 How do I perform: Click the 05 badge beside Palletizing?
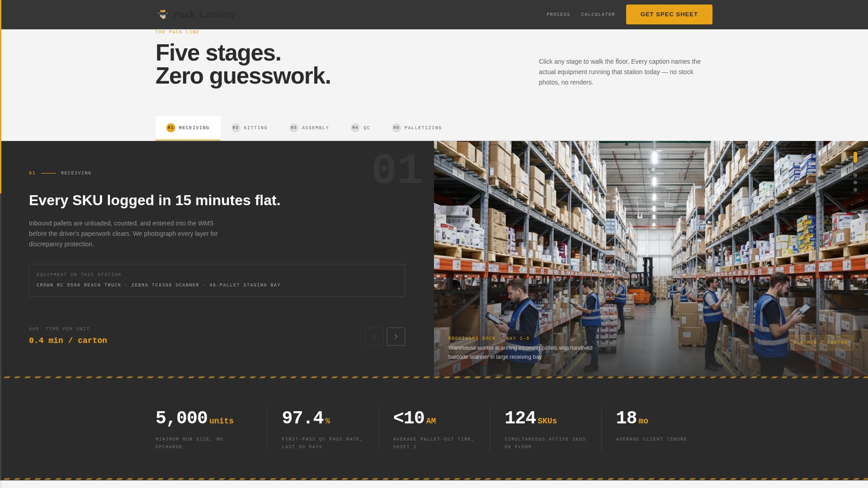[x=396, y=128]
